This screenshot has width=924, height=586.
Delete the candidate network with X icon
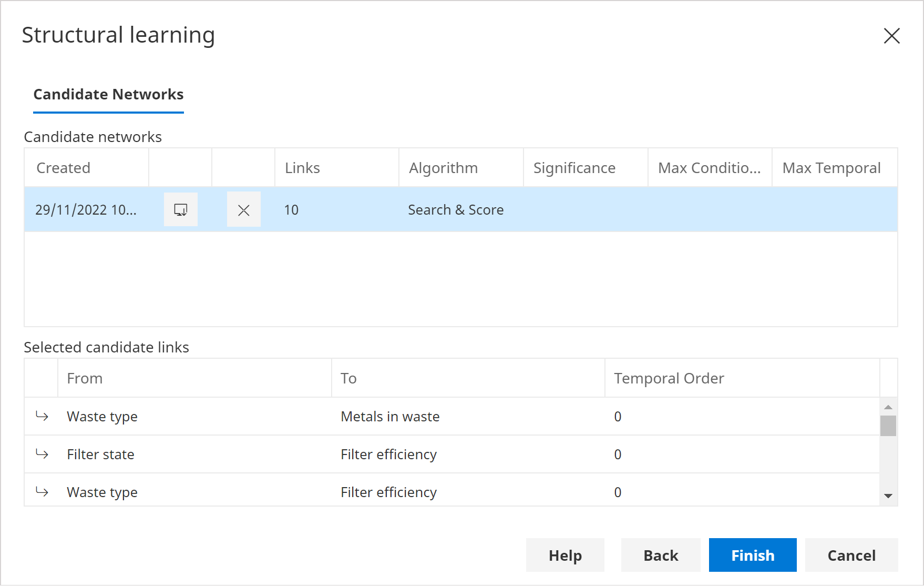point(243,210)
